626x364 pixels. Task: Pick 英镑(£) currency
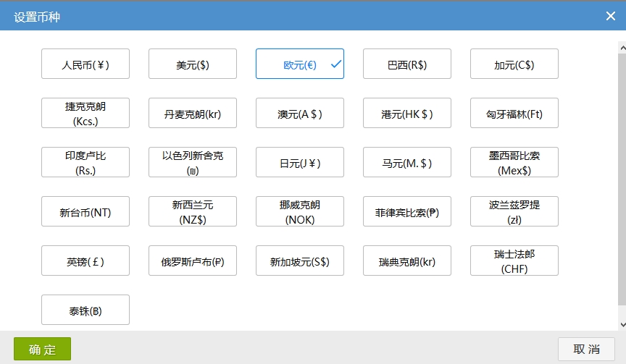tap(85, 261)
